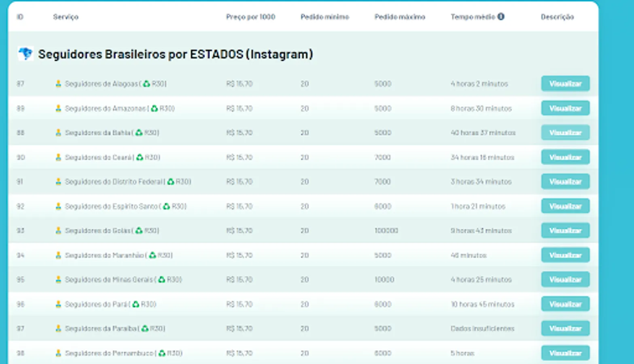The height and width of the screenshot is (364, 634).
Task: Select the Seguidores Brasileiros por ESTADOS heading
Action: point(176,54)
